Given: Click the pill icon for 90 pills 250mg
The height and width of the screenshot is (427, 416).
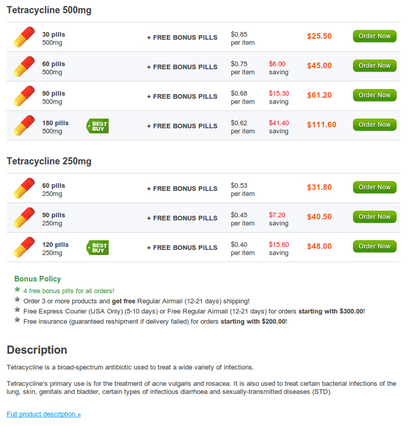Looking at the screenshot, I should pyautogui.click(x=24, y=218).
